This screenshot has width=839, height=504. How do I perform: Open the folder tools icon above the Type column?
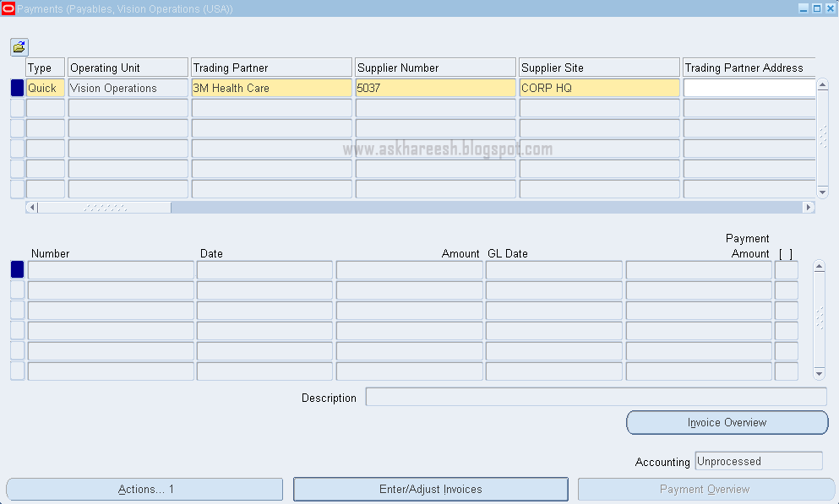[19, 47]
